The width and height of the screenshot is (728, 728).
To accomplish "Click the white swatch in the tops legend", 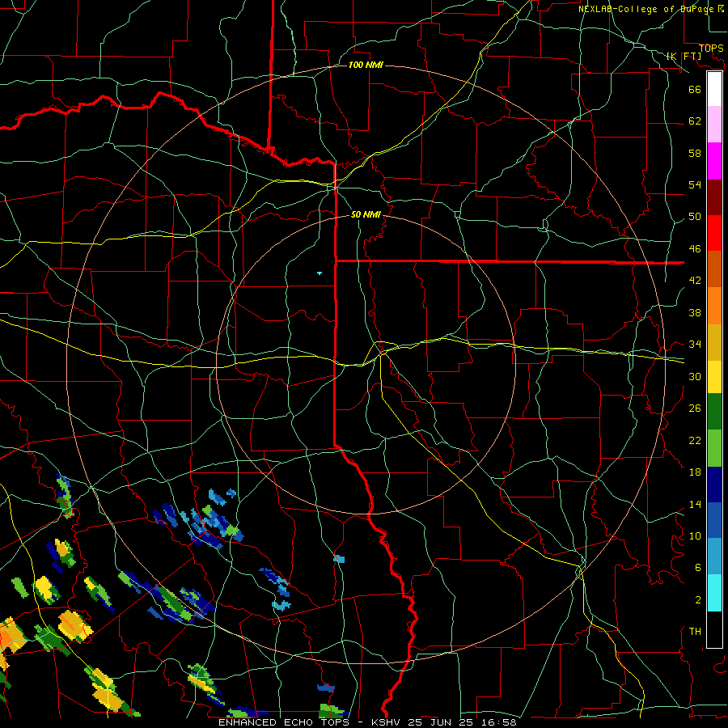I will 714,89.
